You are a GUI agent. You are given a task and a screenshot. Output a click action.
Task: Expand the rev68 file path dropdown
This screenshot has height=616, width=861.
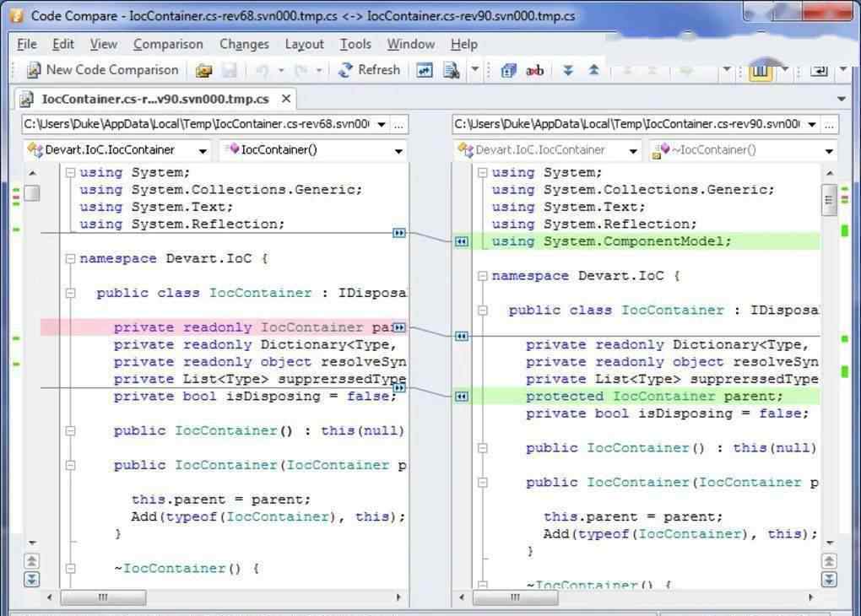pos(382,124)
